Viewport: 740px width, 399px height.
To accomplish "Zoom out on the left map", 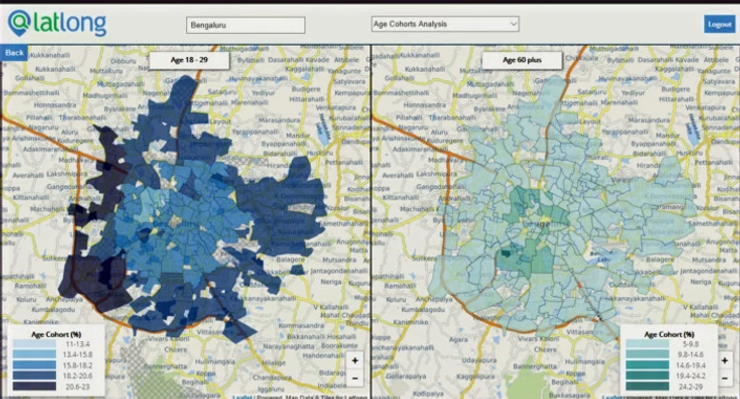I will [355, 378].
